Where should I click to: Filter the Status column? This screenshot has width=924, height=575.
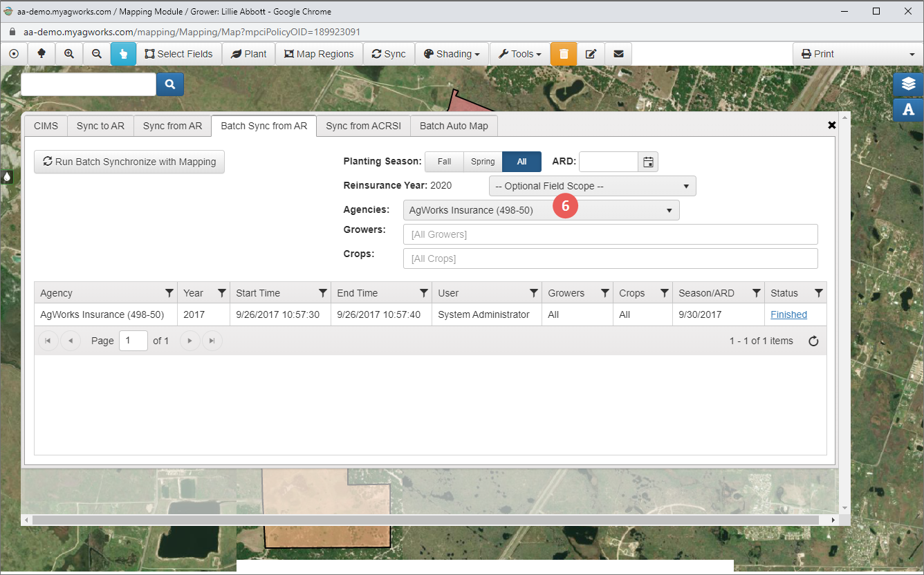pyautogui.click(x=819, y=293)
